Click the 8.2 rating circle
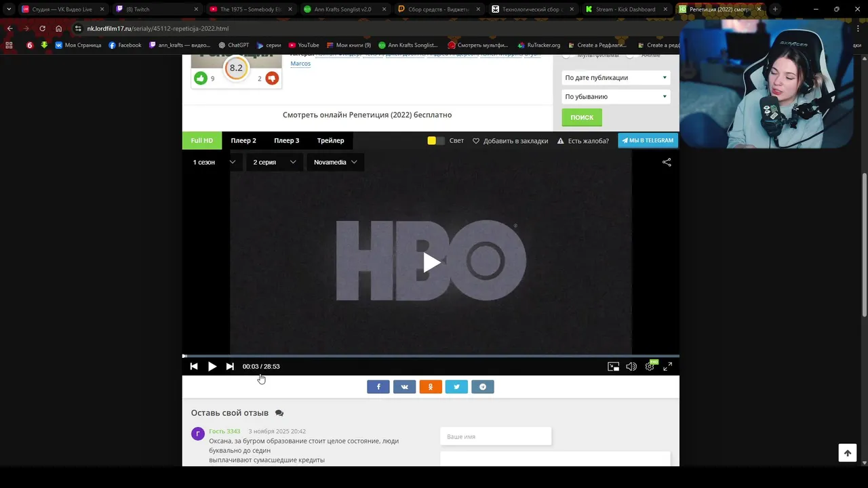Viewport: 868px width, 488px height. [x=236, y=68]
